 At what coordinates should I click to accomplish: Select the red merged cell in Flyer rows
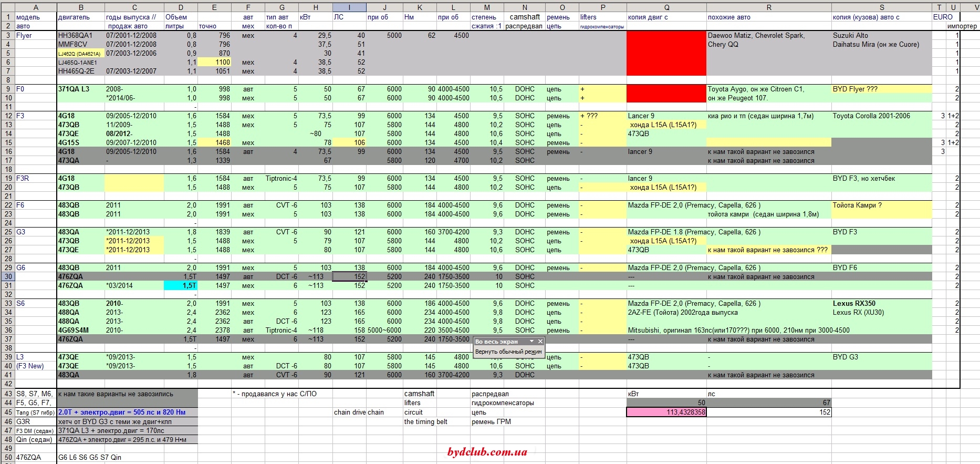(666, 53)
